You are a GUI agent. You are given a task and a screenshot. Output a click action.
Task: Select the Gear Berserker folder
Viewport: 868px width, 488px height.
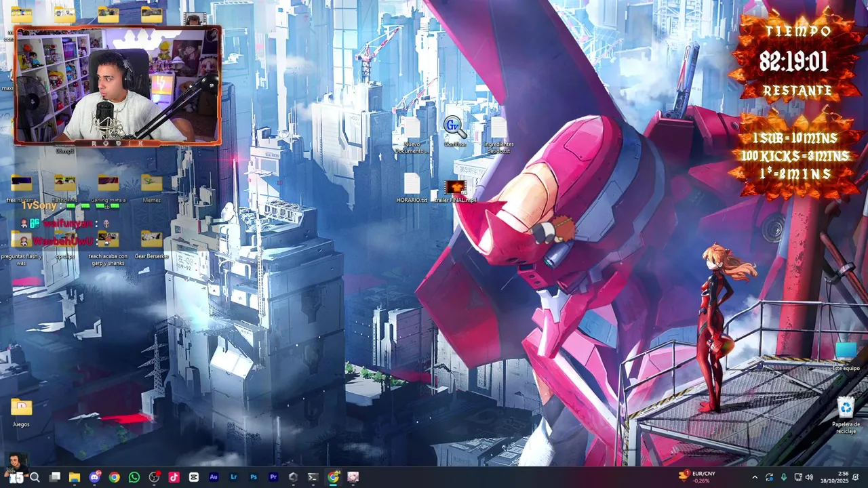(x=151, y=245)
